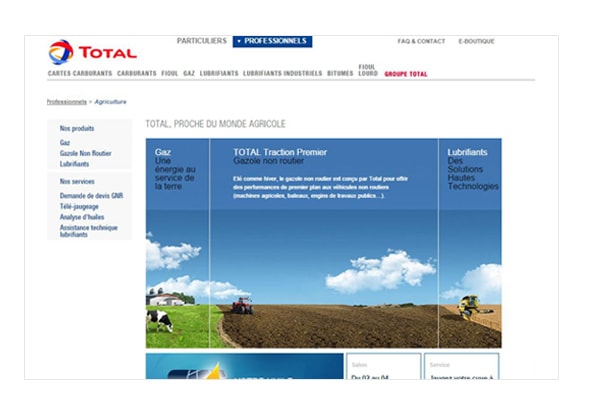Click the Nos produits heading
The height and width of the screenshot is (400, 600).
tap(77, 128)
